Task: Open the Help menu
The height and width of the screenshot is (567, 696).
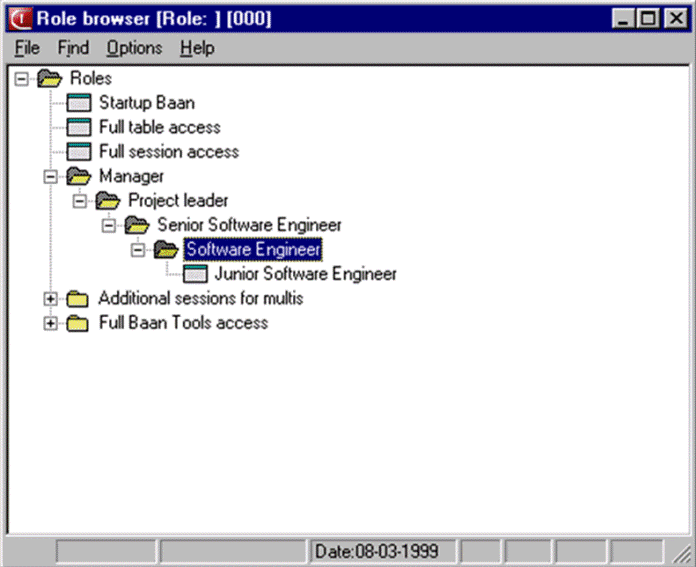Action: (197, 48)
